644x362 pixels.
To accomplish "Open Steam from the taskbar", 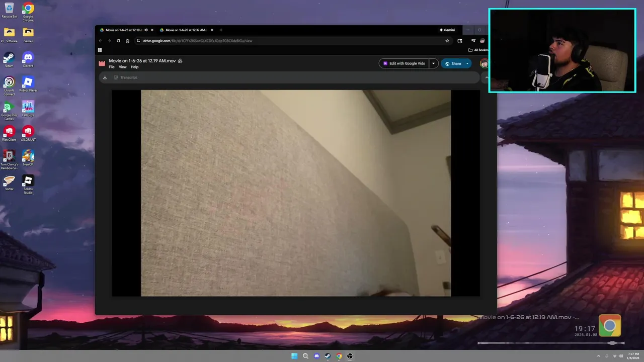I will pyautogui.click(x=328, y=356).
